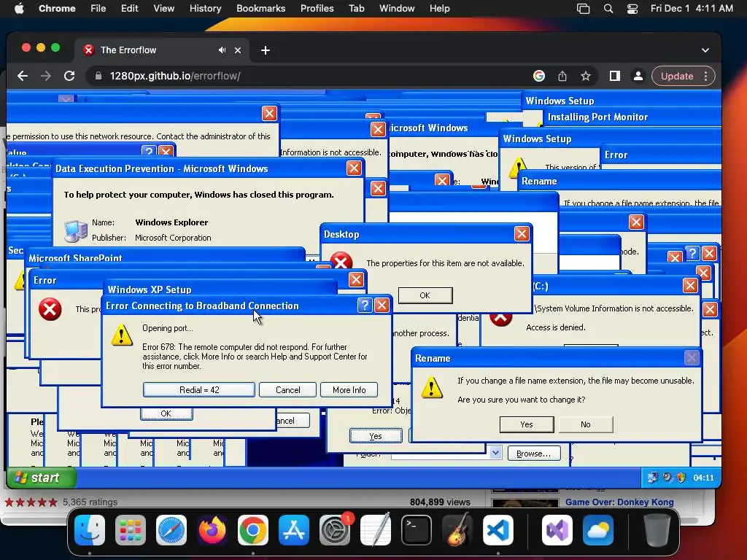Open the Weather app in dock
This screenshot has width=747, height=560.
coord(598,530)
